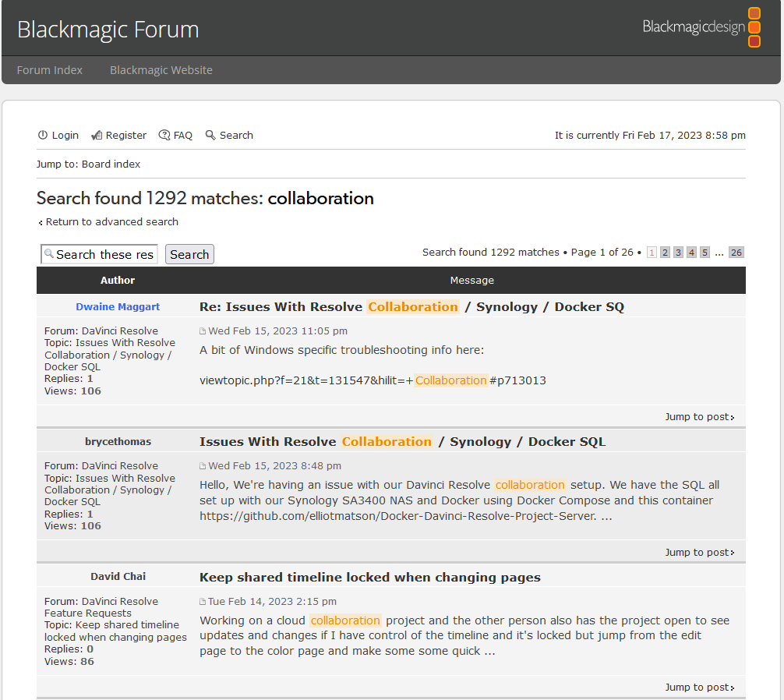This screenshot has width=784, height=700.
Task: Jump to post by brycethomas
Action: click(698, 553)
